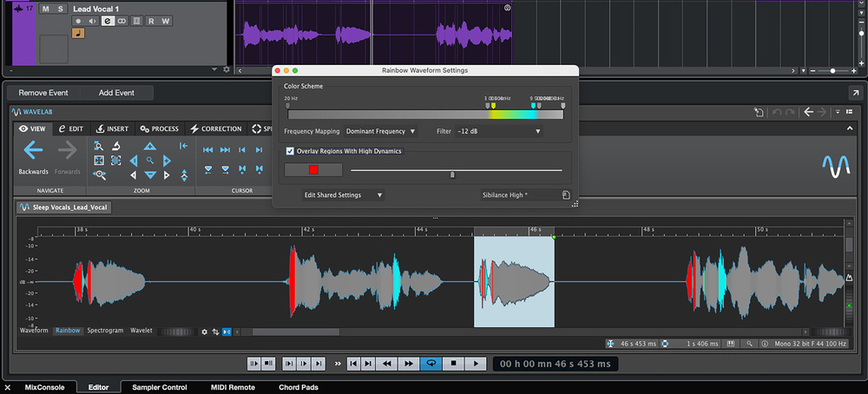The width and height of the screenshot is (868, 394).
Task: Open Sampler Control lower zone tab
Action: tap(160, 387)
